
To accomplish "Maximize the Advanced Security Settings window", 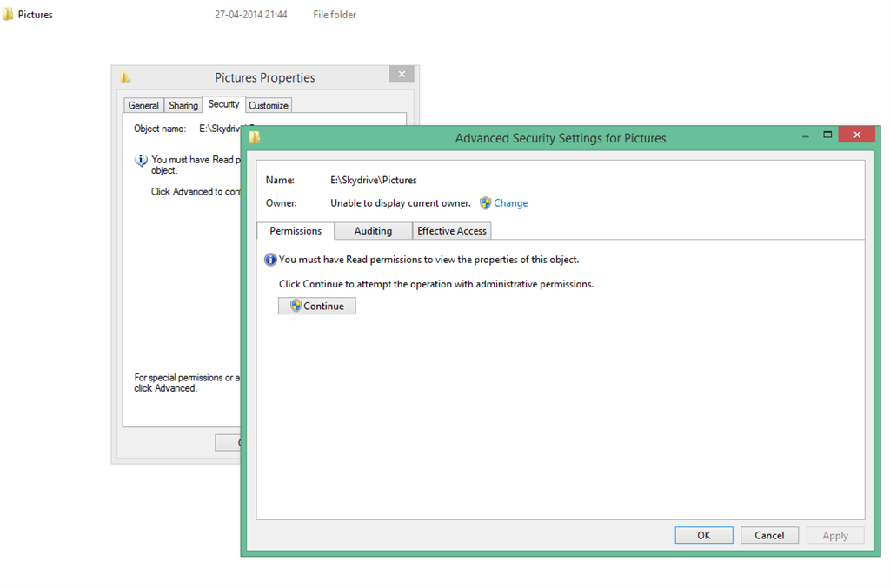I will click(827, 135).
